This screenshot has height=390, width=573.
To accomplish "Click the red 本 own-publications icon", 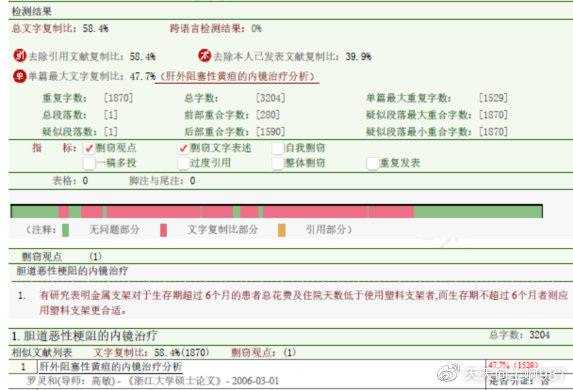I will (205, 56).
